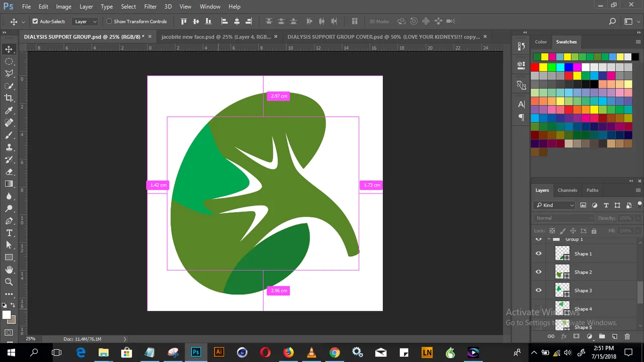
Task: Click the foreground color swatch
Action: [7, 315]
